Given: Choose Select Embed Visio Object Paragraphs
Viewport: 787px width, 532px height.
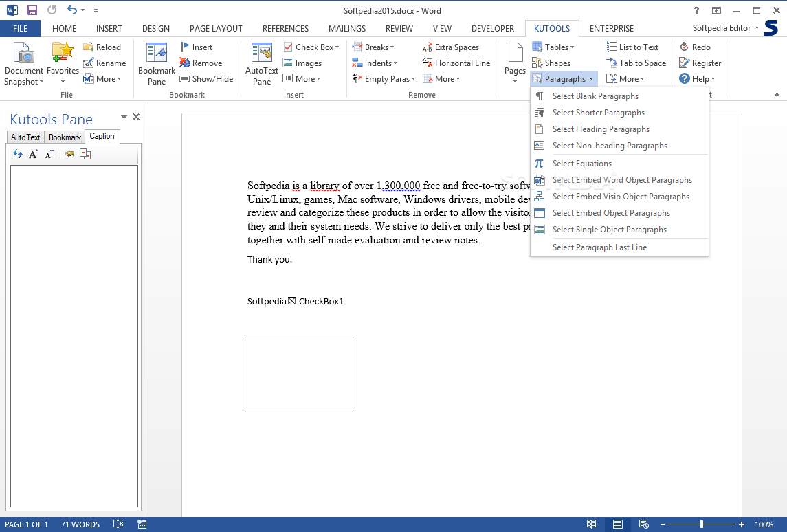Looking at the screenshot, I should tap(619, 197).
